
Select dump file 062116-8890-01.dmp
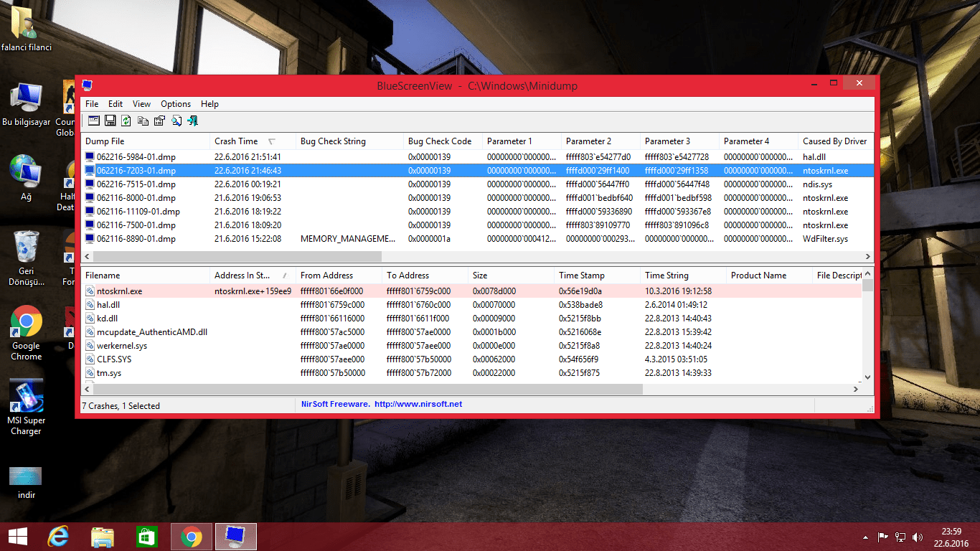[x=477, y=239]
